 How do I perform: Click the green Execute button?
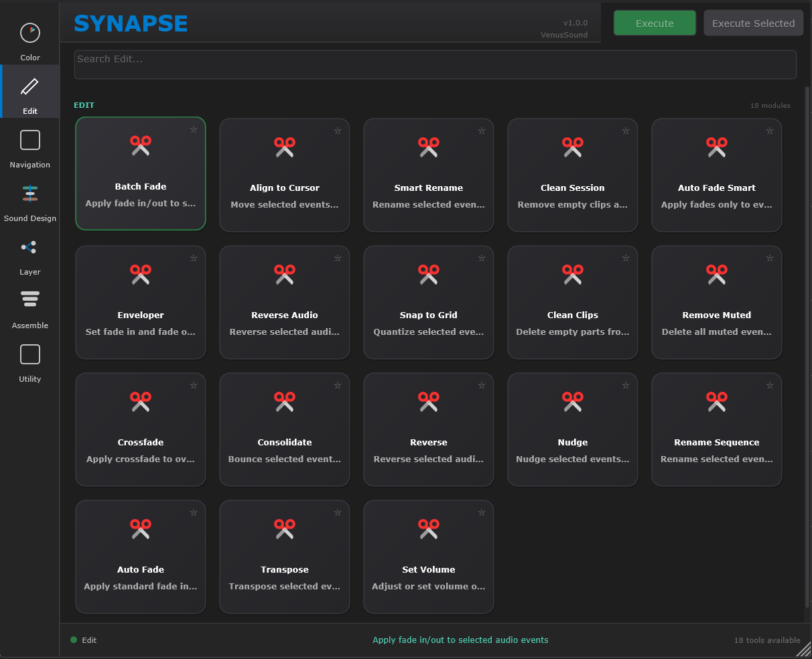point(655,23)
